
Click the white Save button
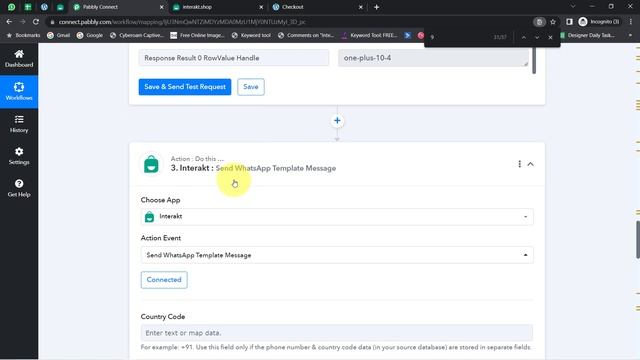tap(251, 87)
